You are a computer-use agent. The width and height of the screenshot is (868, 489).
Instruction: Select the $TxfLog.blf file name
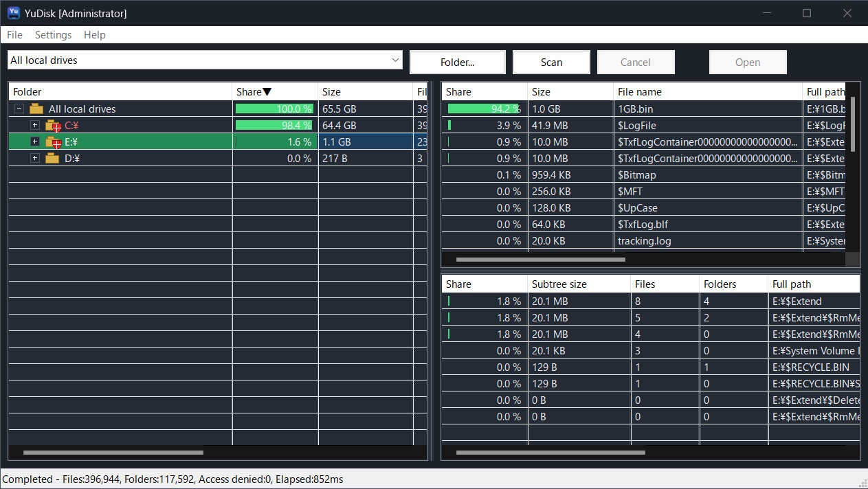point(643,225)
